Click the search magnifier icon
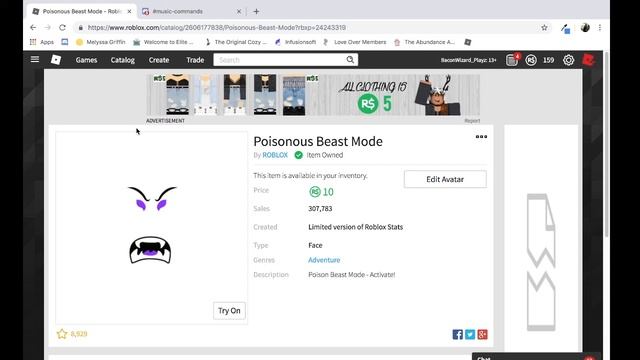This screenshot has height=360, width=640. 350,60
